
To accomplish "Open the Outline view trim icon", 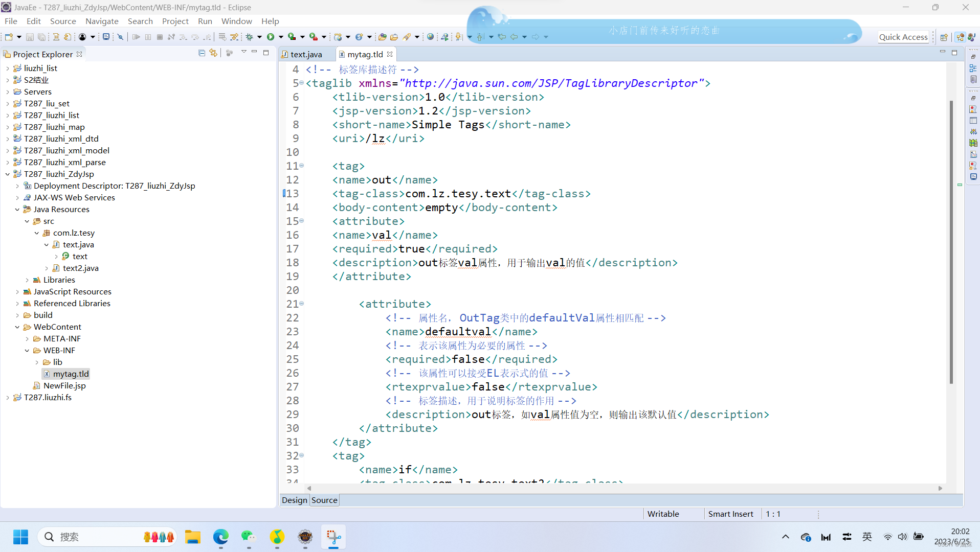I will 973,68.
